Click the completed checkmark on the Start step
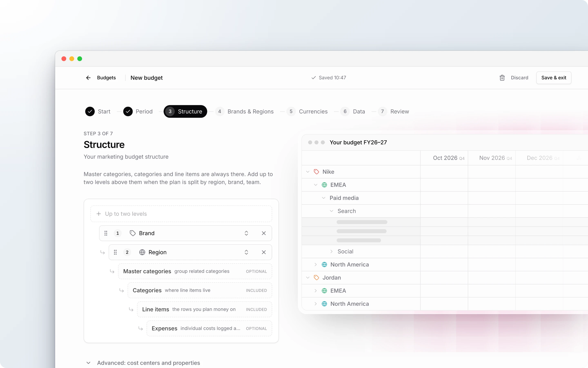Screen dimensions: 588x368 [90, 111]
